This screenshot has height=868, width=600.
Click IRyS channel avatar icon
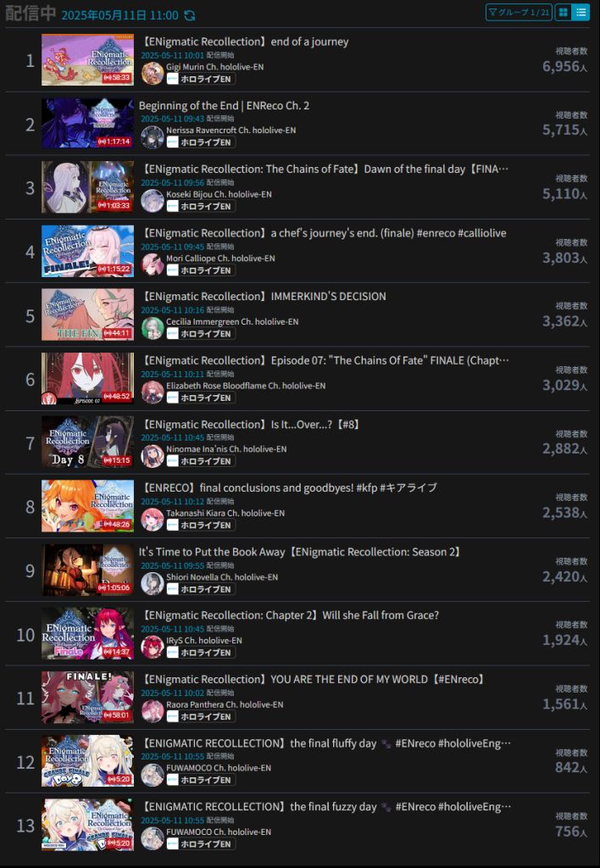click(x=153, y=647)
